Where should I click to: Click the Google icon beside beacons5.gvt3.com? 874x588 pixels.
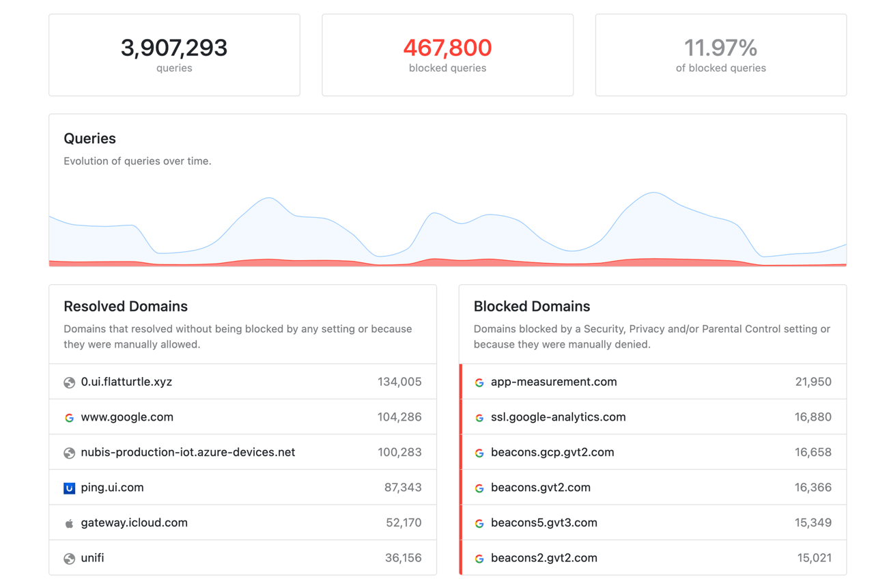479,523
